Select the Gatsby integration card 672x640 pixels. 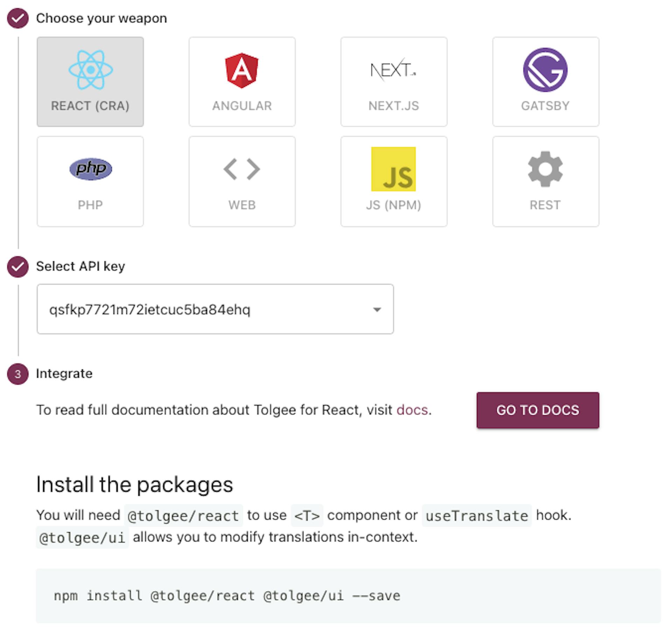pyautogui.click(x=546, y=82)
